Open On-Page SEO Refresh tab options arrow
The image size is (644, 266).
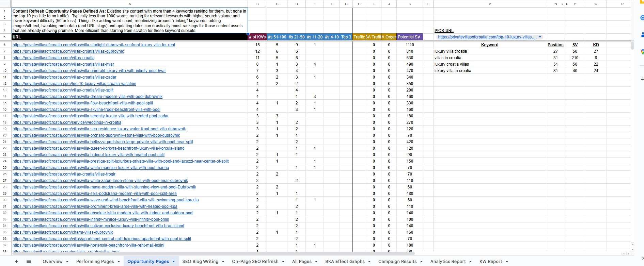click(283, 262)
